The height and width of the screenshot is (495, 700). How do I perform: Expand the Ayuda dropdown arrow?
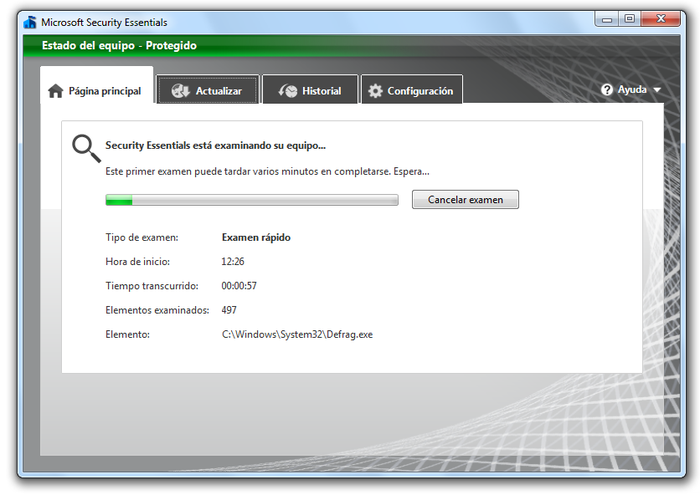coord(657,90)
